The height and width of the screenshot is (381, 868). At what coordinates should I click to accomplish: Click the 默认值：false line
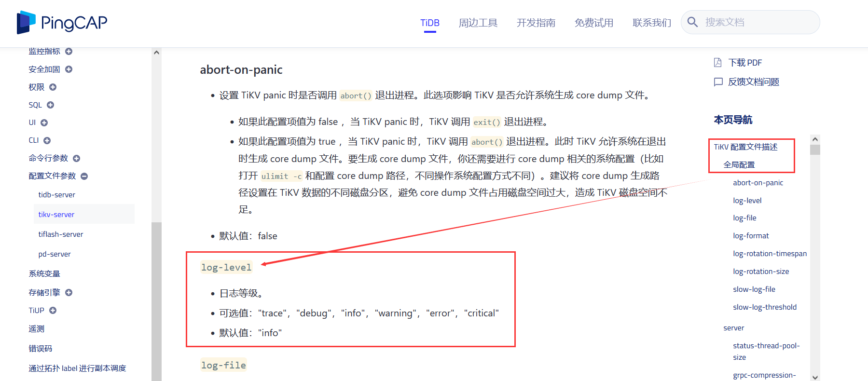pos(248,236)
